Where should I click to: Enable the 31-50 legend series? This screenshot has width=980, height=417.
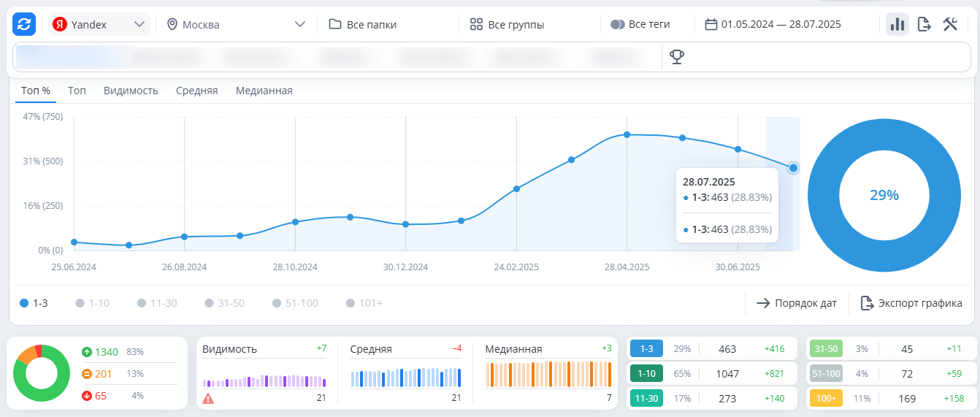[x=225, y=303]
